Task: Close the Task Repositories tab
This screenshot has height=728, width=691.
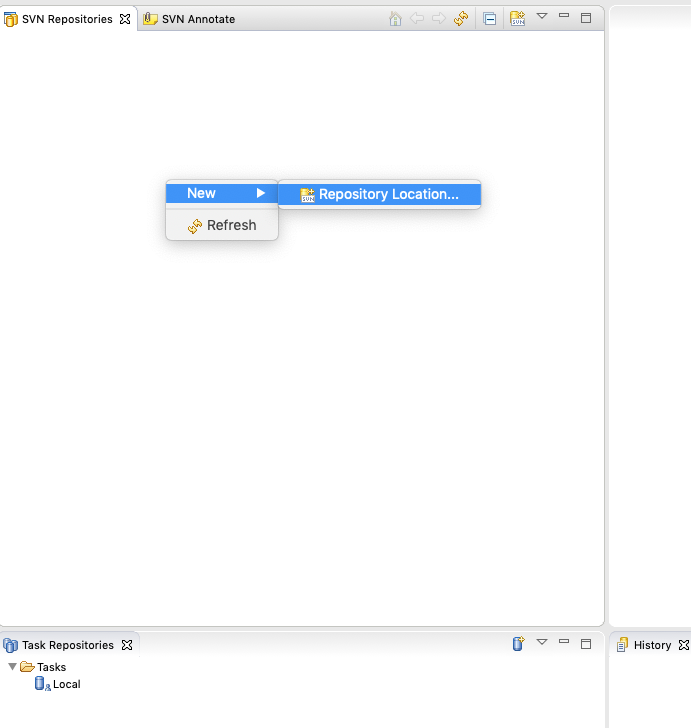Action: [x=127, y=645]
